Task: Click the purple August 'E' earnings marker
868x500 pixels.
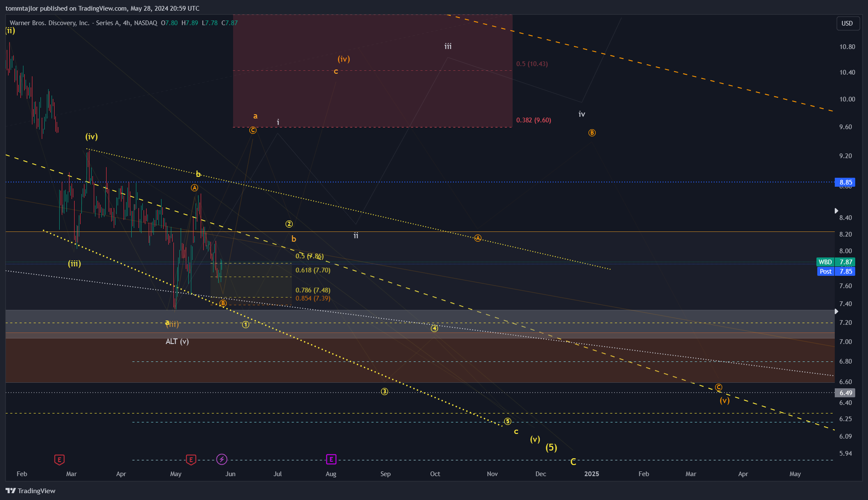Action: 331,459
